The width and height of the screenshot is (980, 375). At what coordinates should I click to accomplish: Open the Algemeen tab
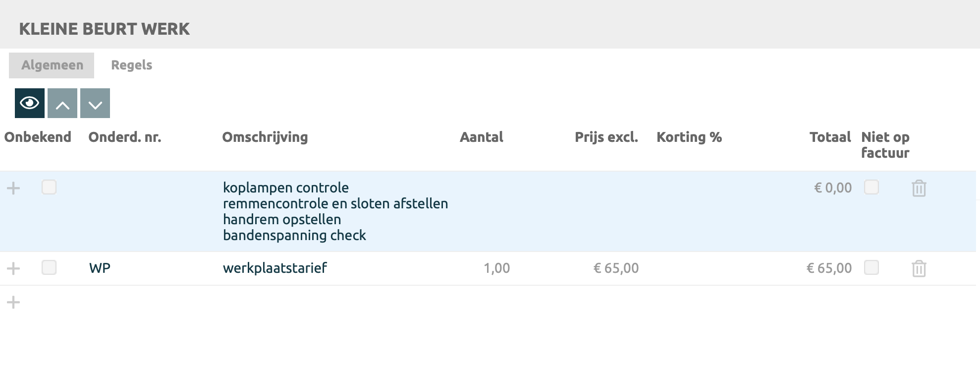[x=52, y=65]
